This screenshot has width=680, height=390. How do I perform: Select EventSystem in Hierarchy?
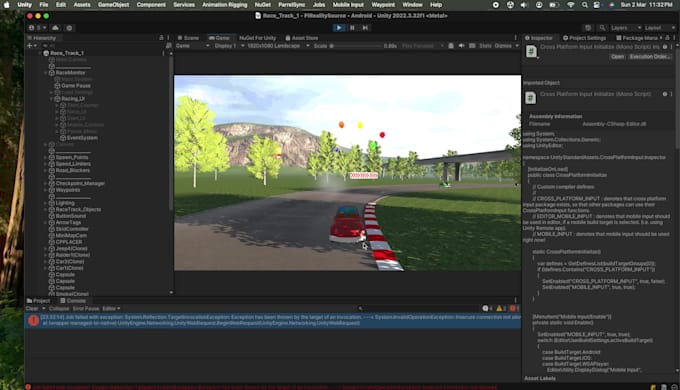(x=82, y=138)
